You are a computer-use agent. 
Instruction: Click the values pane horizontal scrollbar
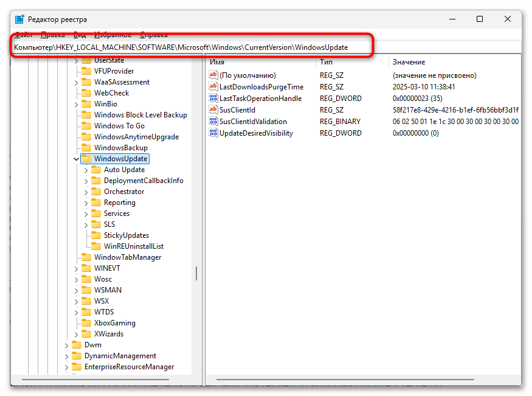tap(345, 380)
